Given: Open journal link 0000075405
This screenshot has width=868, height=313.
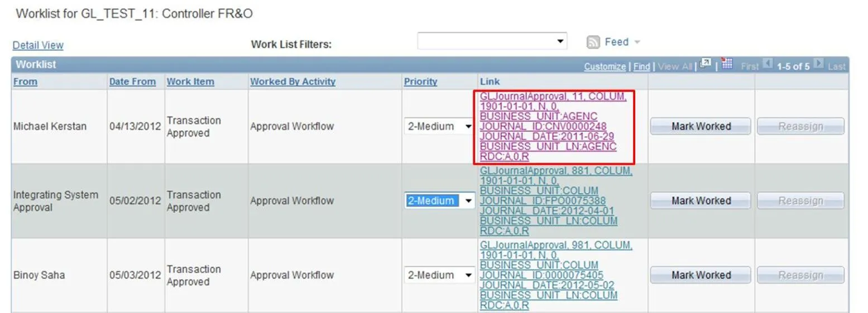Looking at the screenshot, I should pyautogui.click(x=556, y=275).
